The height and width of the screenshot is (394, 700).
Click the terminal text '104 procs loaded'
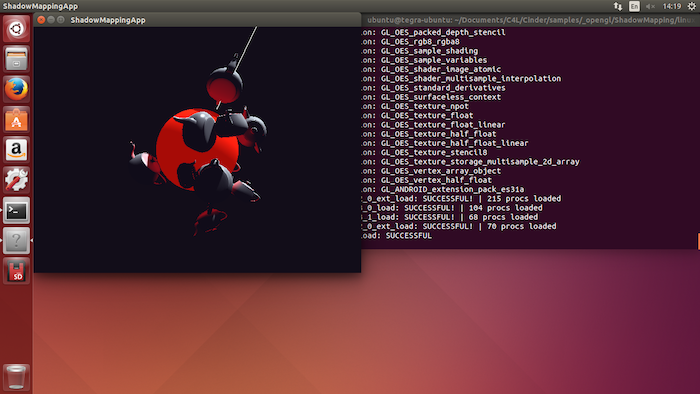pos(506,208)
